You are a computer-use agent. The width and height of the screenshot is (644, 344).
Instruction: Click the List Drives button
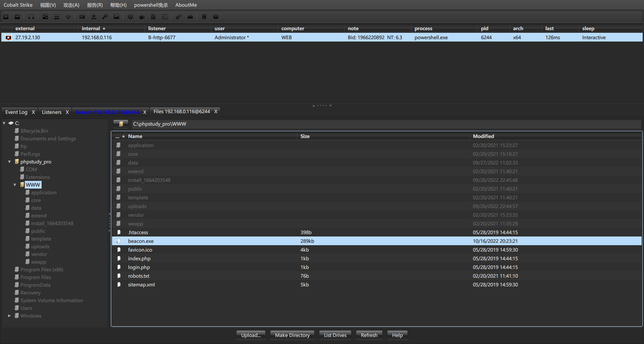pos(335,335)
